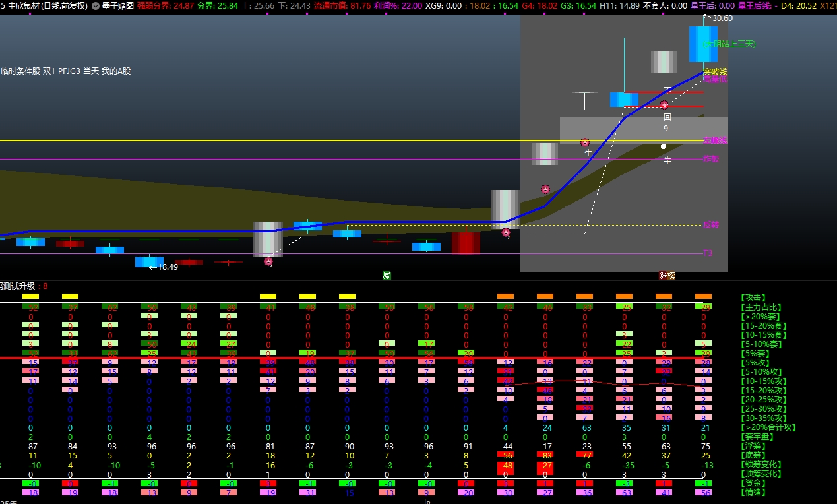Click the (大阴站上三天) annotation

[x=729, y=44]
